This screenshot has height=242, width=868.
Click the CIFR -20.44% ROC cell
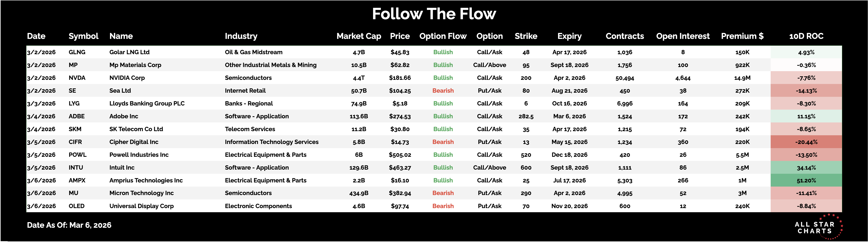tap(806, 142)
